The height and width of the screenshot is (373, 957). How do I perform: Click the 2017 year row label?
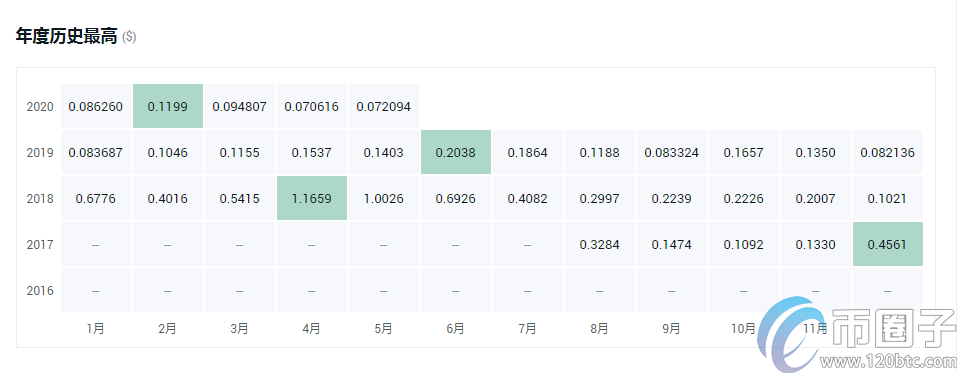coord(40,245)
